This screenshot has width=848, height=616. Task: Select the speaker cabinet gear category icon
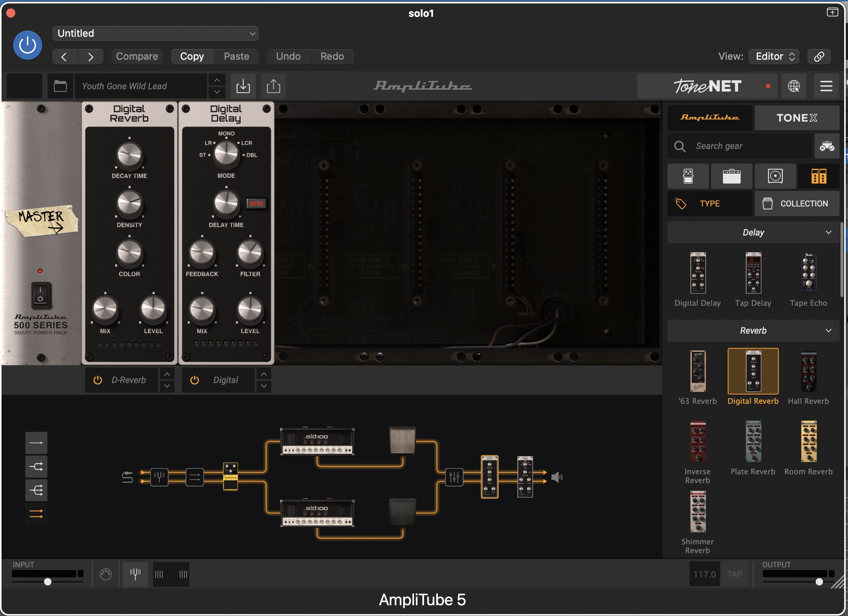point(775,176)
